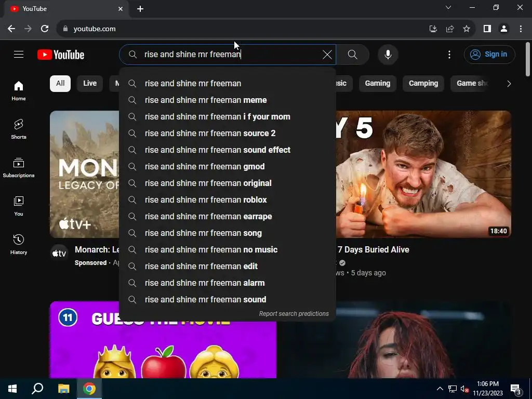Select the All filter chip
This screenshot has width=532, height=399.
[60, 84]
